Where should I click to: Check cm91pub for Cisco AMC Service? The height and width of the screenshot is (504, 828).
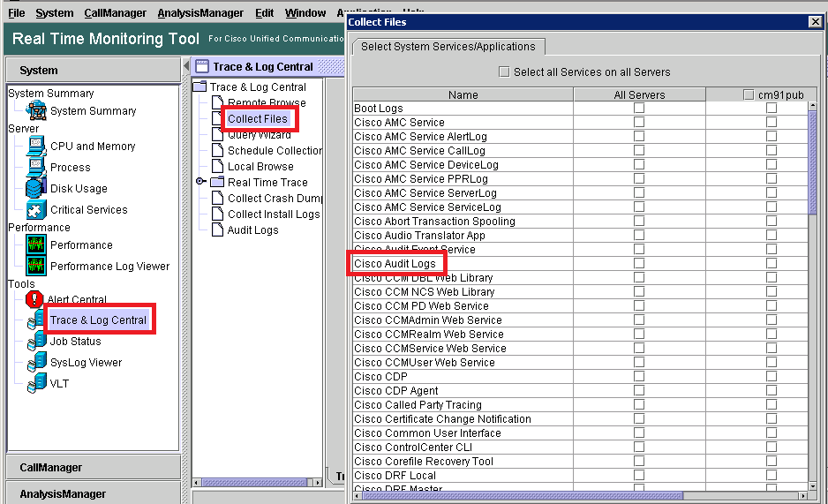tap(772, 122)
